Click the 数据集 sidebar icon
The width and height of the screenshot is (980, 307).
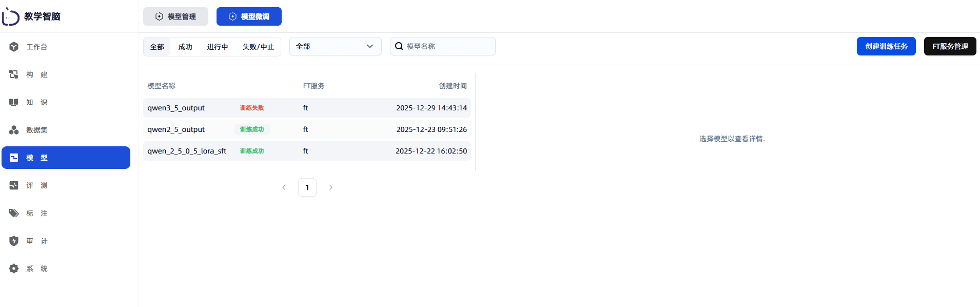pyautogui.click(x=14, y=130)
